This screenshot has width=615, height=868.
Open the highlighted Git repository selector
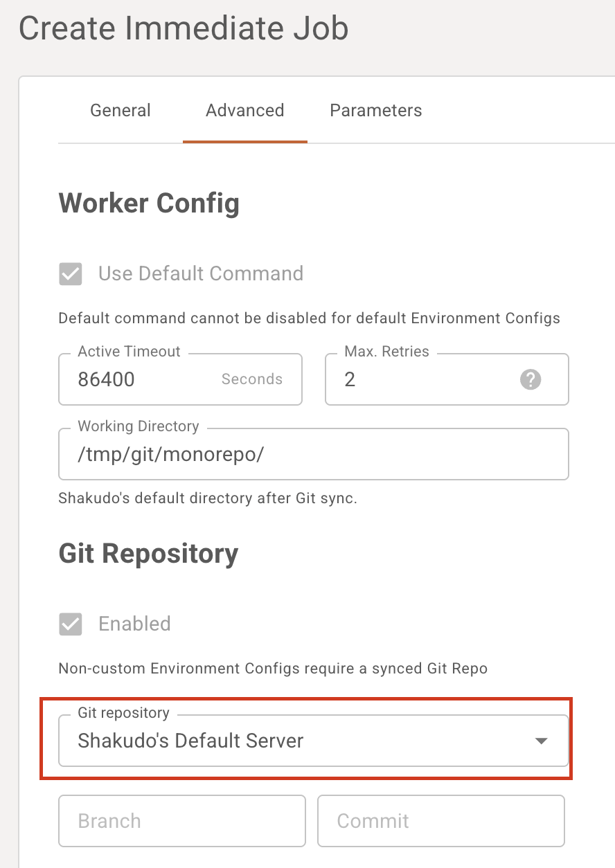[x=312, y=741]
